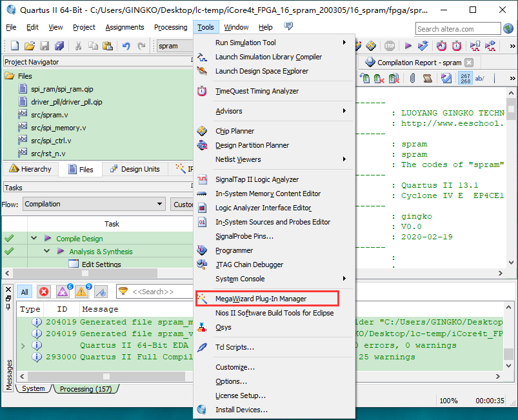Click the New File toolbar icon

tap(14, 46)
